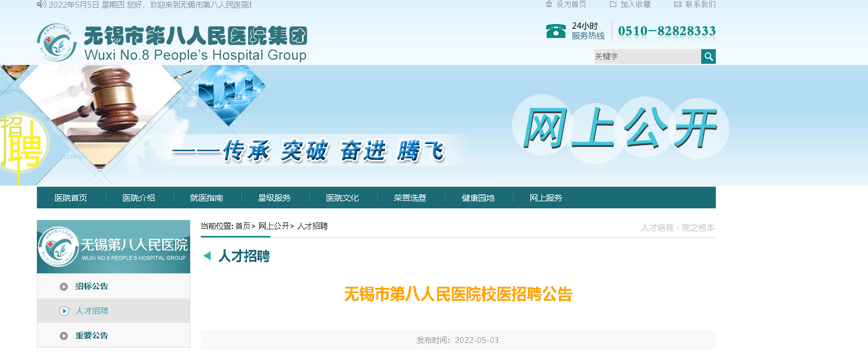
Task: Click the hotline number 0510-82828333
Action: point(667,31)
